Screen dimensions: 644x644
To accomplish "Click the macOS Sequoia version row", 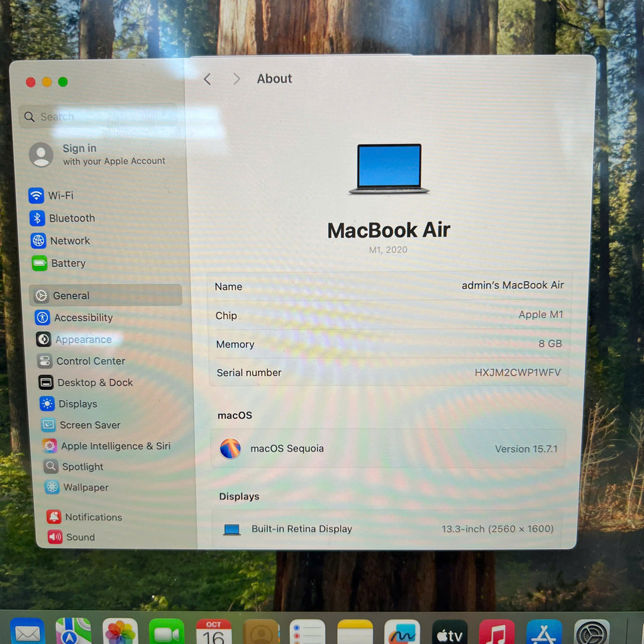I will (388, 448).
